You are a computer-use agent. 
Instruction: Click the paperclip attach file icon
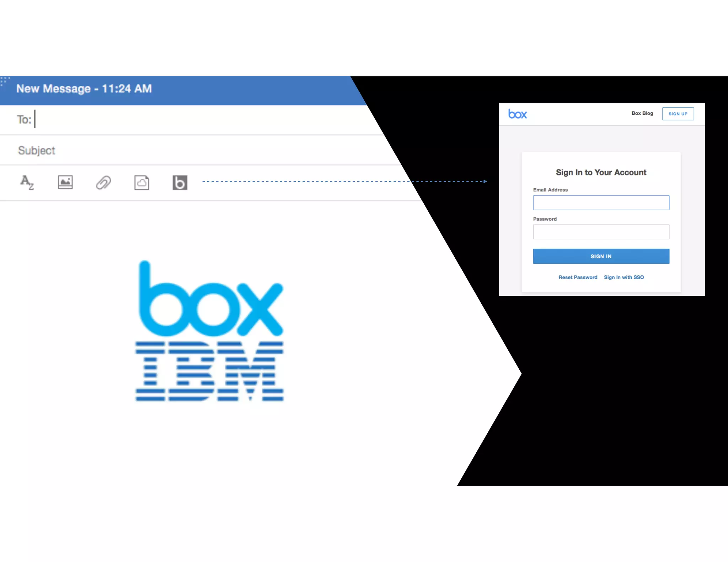[103, 183]
